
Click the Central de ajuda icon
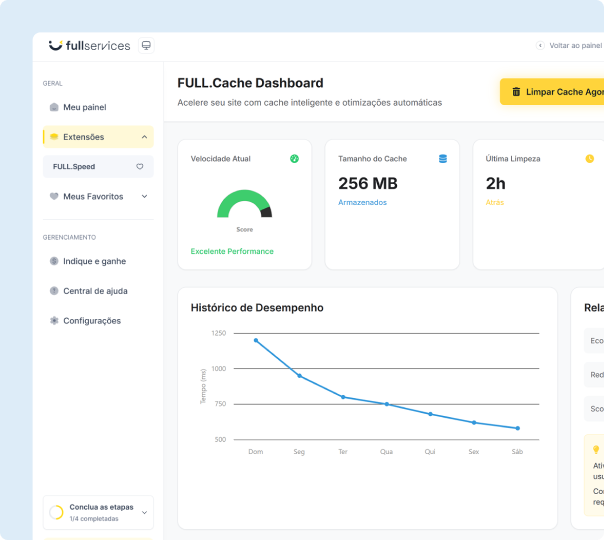pos(54,291)
